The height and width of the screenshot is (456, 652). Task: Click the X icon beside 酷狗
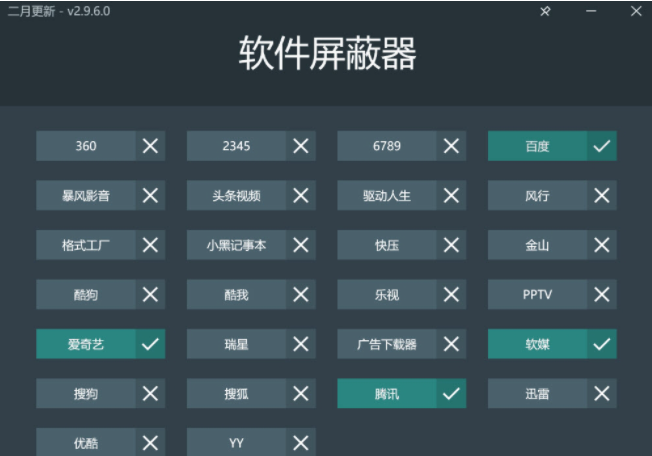150,294
